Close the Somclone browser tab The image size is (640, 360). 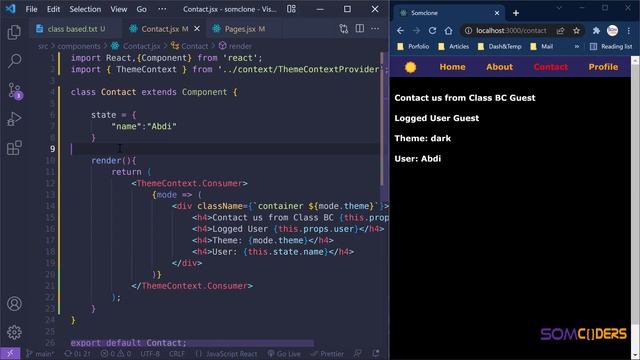tap(497, 13)
